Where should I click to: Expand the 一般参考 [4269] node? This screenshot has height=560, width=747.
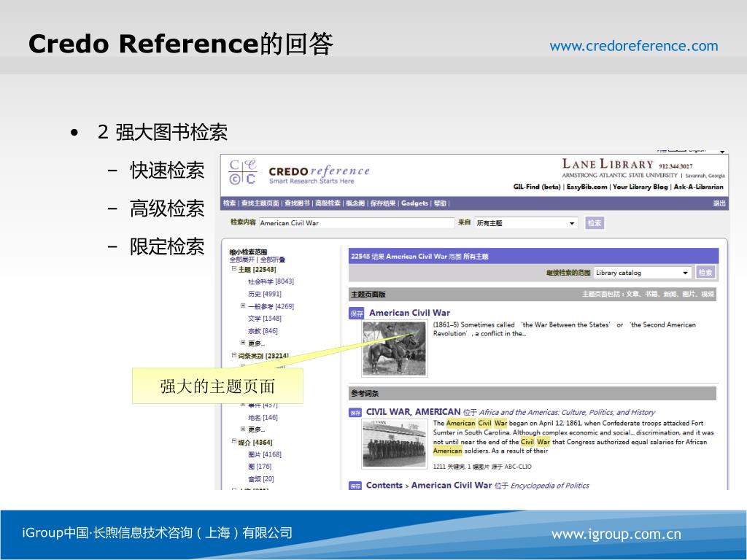[243, 306]
